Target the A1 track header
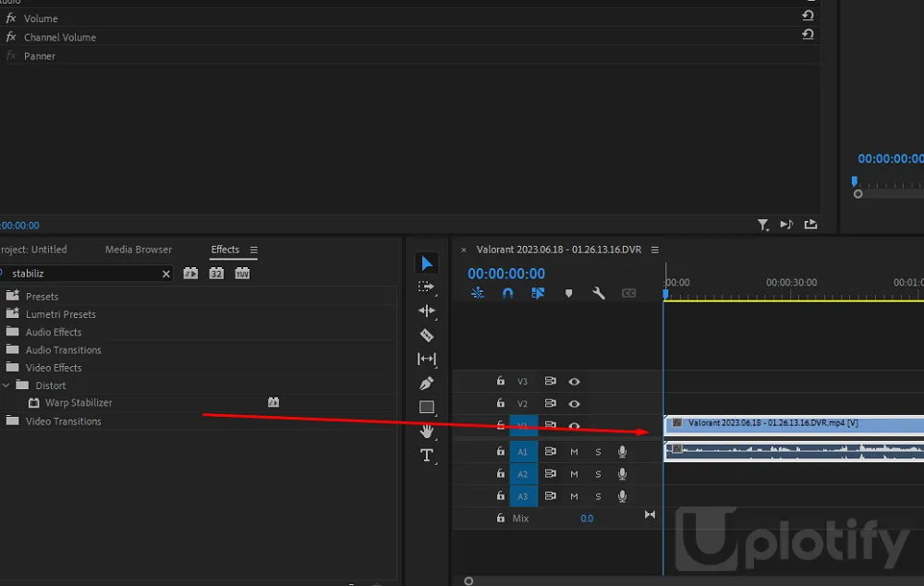Image resolution: width=924 pixels, height=586 pixels. pyautogui.click(x=523, y=452)
